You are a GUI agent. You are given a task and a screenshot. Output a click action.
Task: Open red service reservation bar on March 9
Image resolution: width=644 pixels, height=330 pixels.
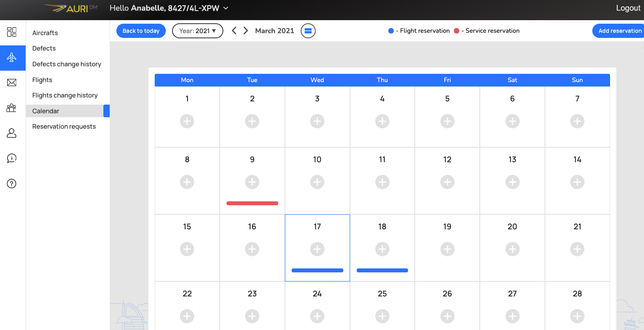(252, 203)
